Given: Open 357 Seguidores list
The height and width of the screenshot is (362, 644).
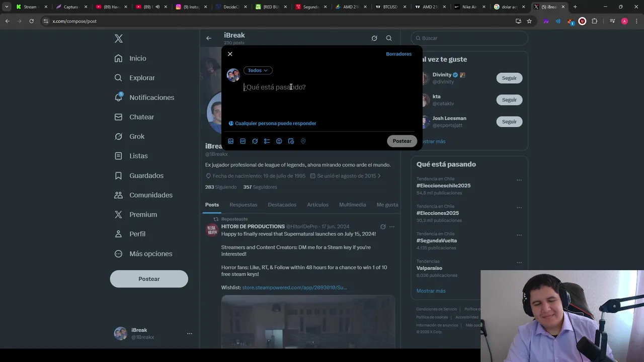Looking at the screenshot, I should click(260, 187).
